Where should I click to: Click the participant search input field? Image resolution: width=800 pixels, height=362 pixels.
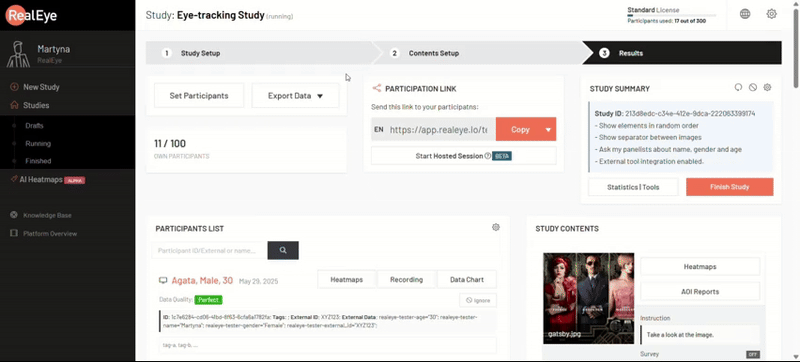209,250
